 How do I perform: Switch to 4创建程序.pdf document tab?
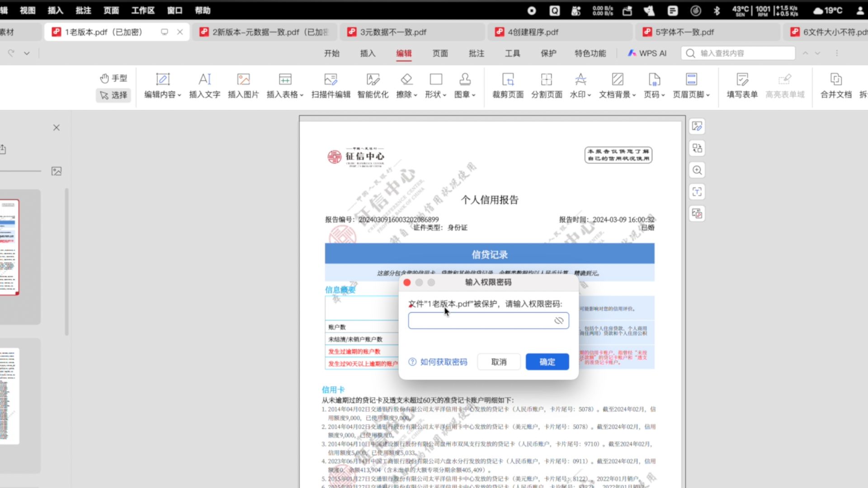pyautogui.click(x=560, y=32)
